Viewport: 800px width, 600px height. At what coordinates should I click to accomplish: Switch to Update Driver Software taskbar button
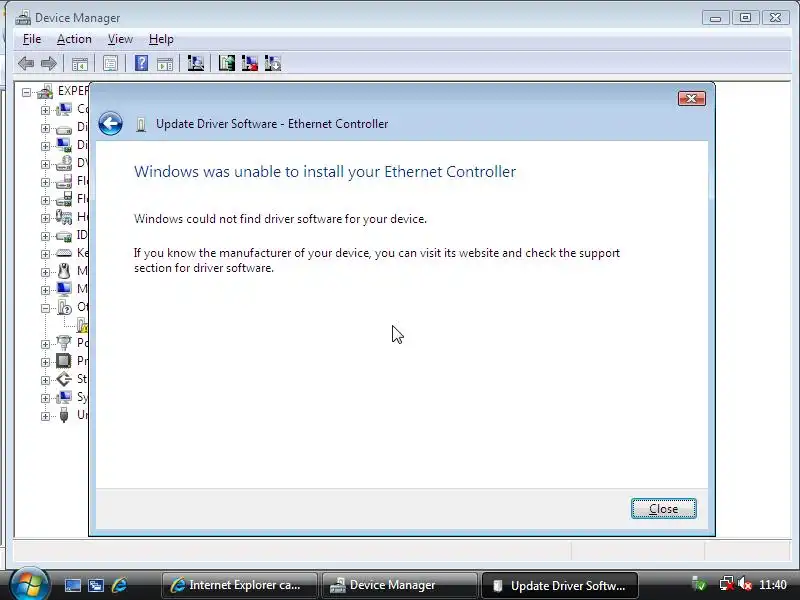(559, 585)
